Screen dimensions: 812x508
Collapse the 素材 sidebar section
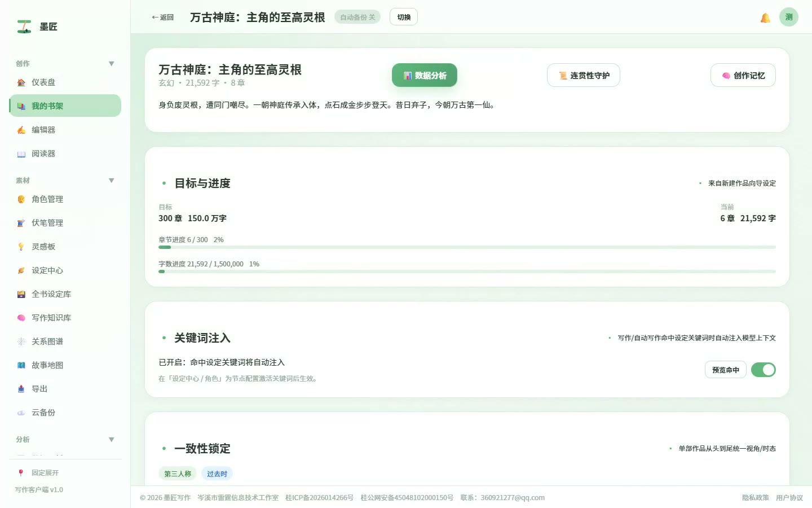coord(112,181)
